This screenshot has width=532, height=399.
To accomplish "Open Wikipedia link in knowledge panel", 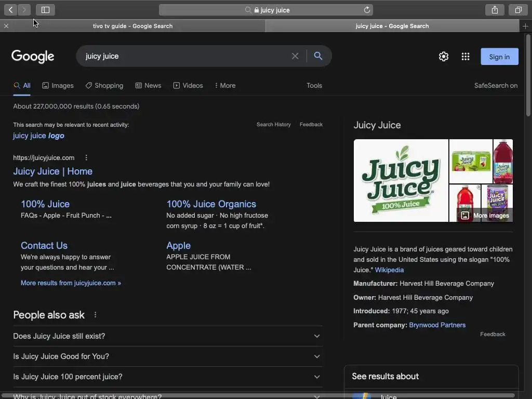I will coord(389,270).
